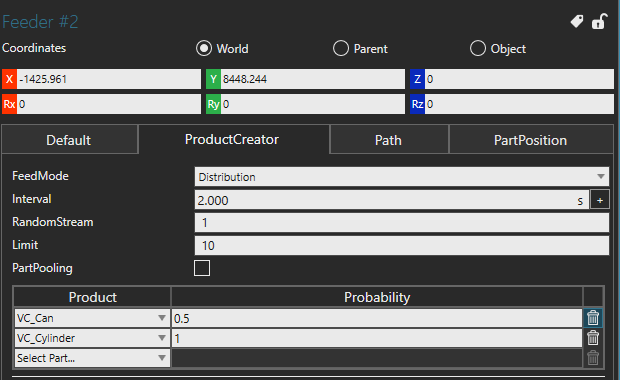Switch to the Default tab

[x=69, y=140]
